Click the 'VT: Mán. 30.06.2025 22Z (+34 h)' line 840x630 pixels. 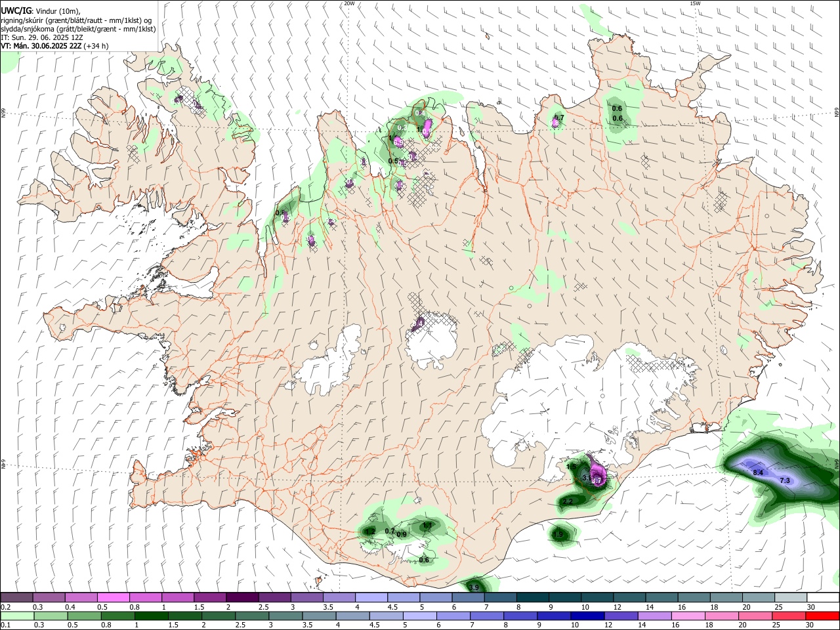click(54, 46)
